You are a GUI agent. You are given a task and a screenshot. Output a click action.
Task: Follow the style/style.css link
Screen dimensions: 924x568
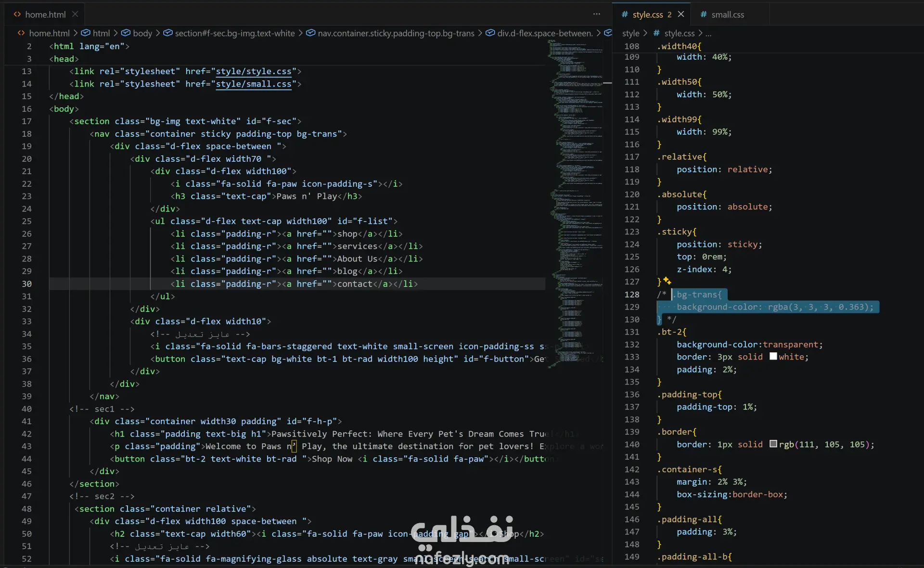254,71
